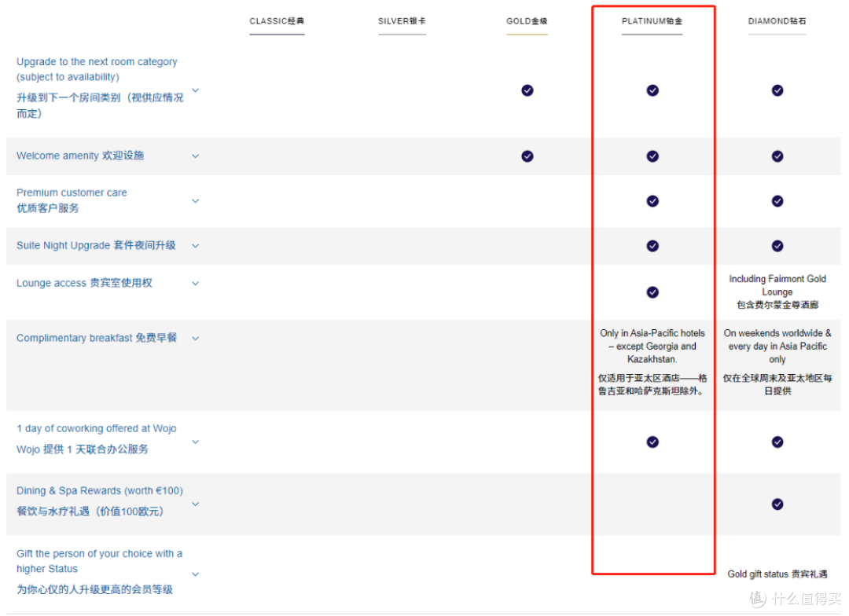The width and height of the screenshot is (849, 616).
Task: Expand the Suite Night Upgrade chevron
Action: tap(196, 246)
